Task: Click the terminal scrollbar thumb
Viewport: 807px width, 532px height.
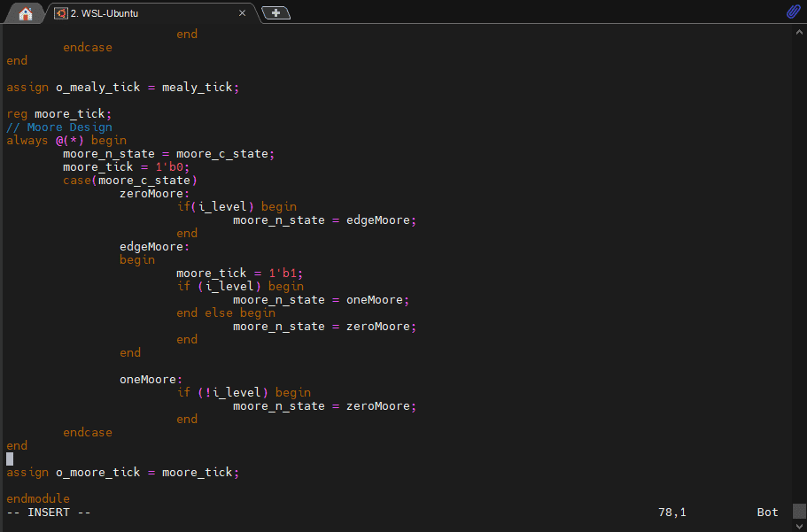Action: click(x=799, y=512)
